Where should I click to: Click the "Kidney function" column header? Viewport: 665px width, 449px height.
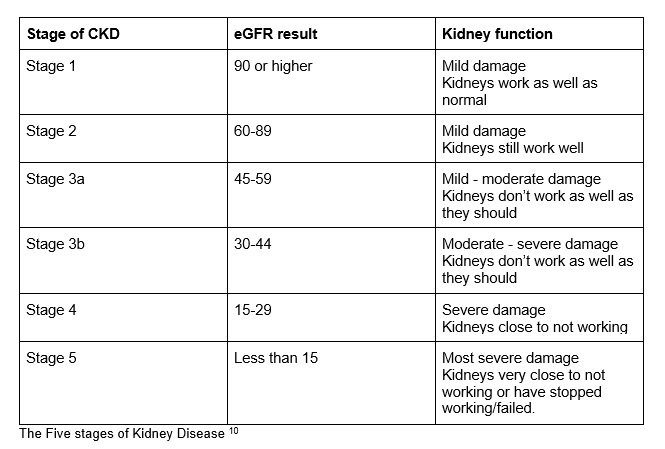(497, 34)
